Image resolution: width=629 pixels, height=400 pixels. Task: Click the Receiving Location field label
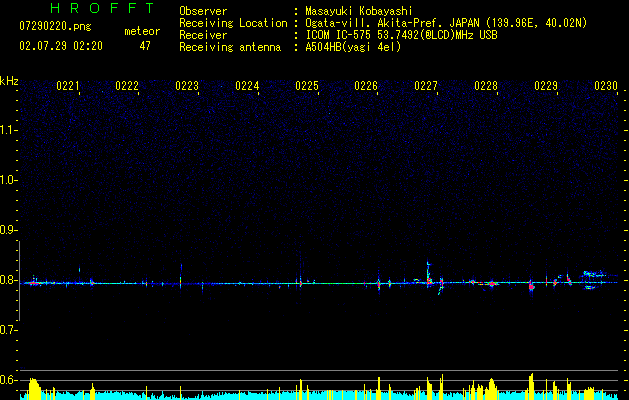click(233, 23)
